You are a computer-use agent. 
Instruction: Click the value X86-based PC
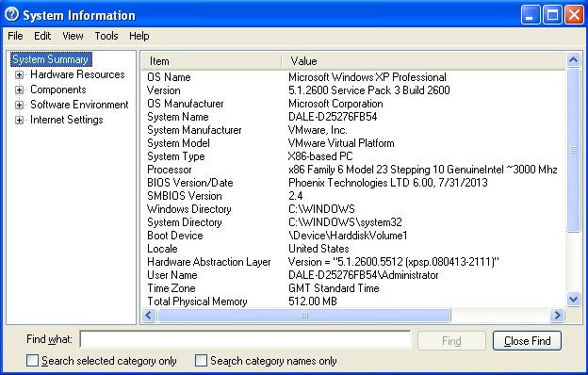pyautogui.click(x=320, y=156)
